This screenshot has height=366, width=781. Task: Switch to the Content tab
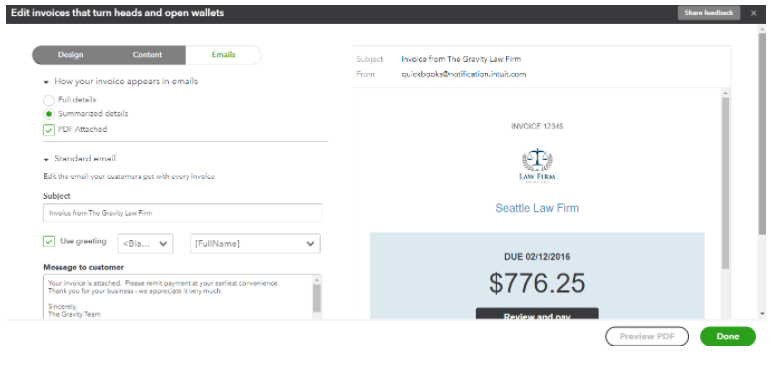pyautogui.click(x=147, y=55)
